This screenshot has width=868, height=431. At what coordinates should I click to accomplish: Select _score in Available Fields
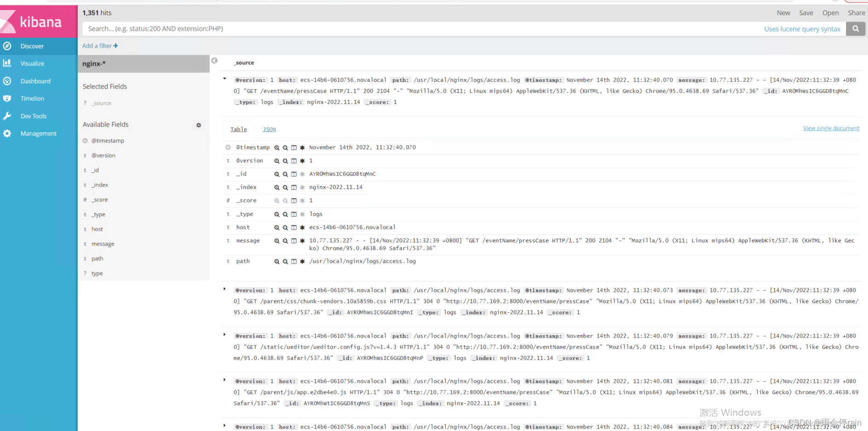(x=100, y=200)
